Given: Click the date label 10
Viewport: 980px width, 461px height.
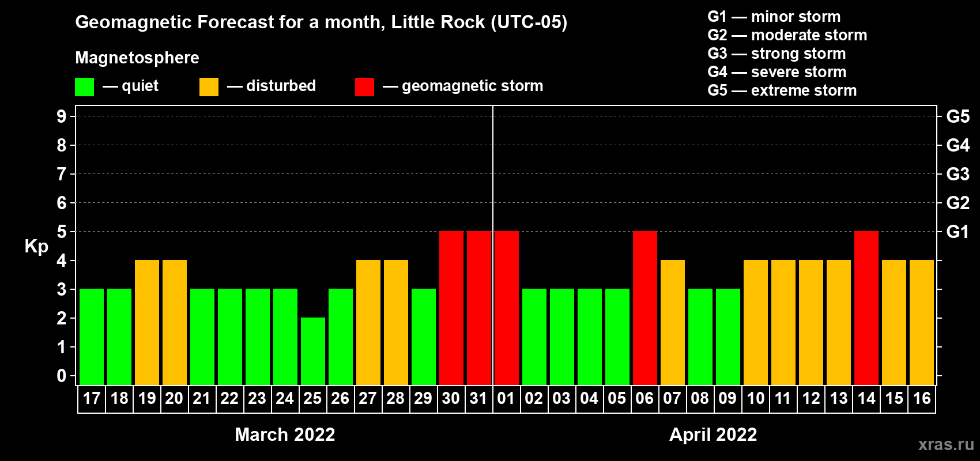Looking at the screenshot, I should (756, 398).
